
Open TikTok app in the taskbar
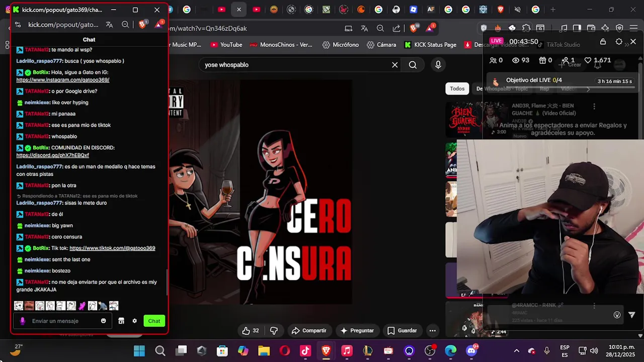pos(305,351)
